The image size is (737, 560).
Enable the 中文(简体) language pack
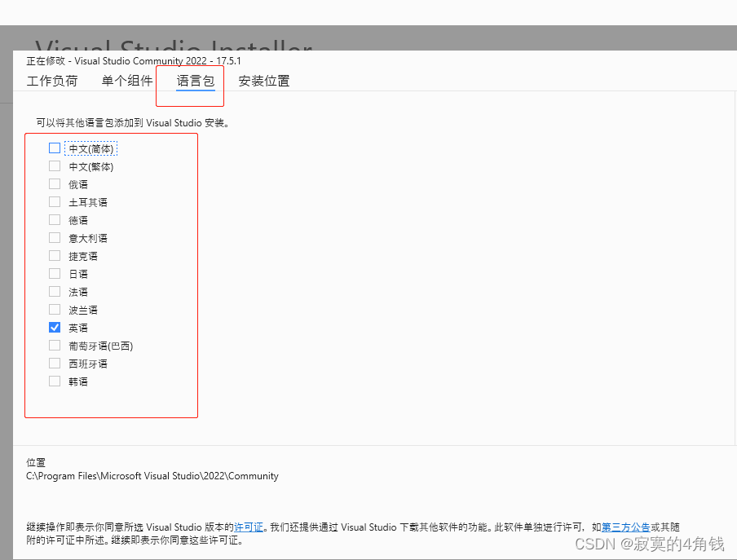55,148
